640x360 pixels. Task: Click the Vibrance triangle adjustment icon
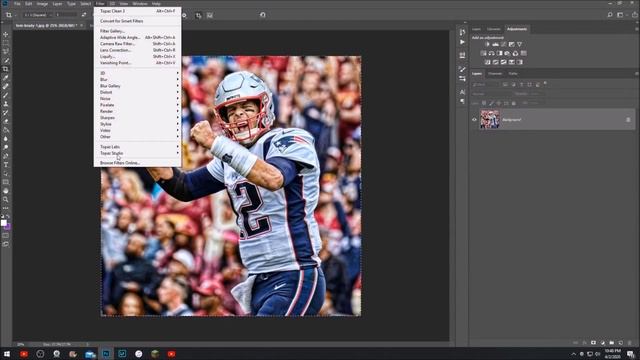520,44
